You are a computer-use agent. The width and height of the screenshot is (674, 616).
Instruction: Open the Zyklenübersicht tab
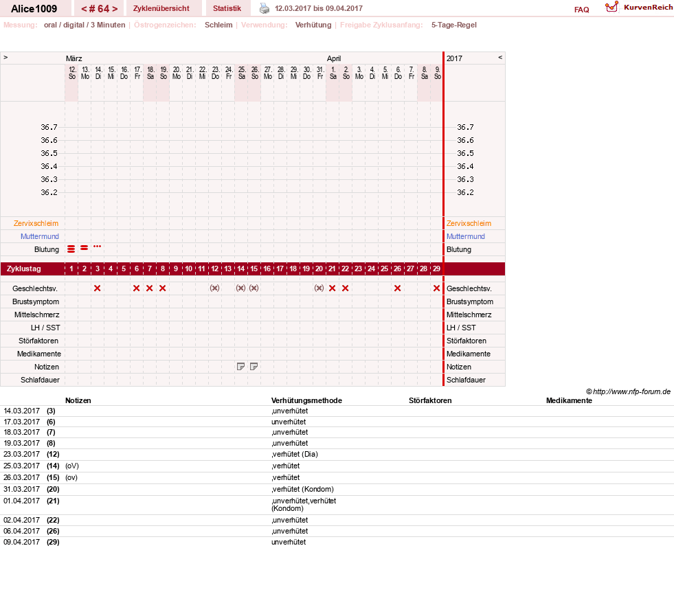[x=161, y=8]
